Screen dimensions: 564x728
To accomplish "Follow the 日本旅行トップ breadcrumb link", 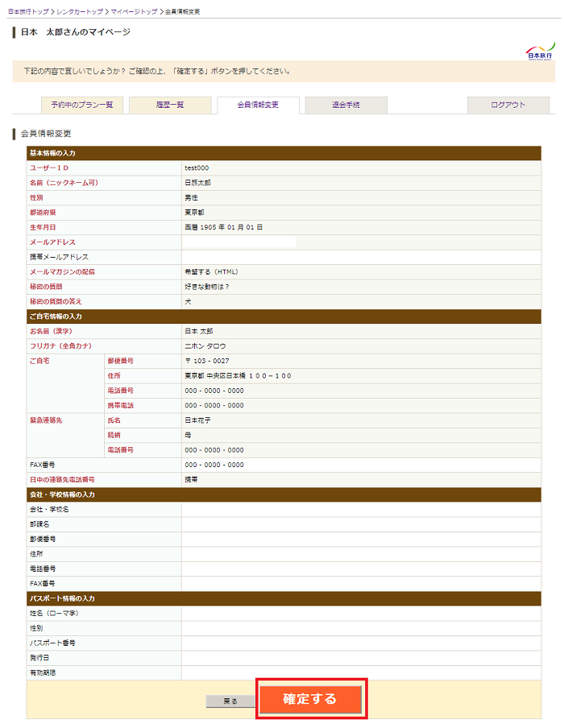I will [28, 11].
